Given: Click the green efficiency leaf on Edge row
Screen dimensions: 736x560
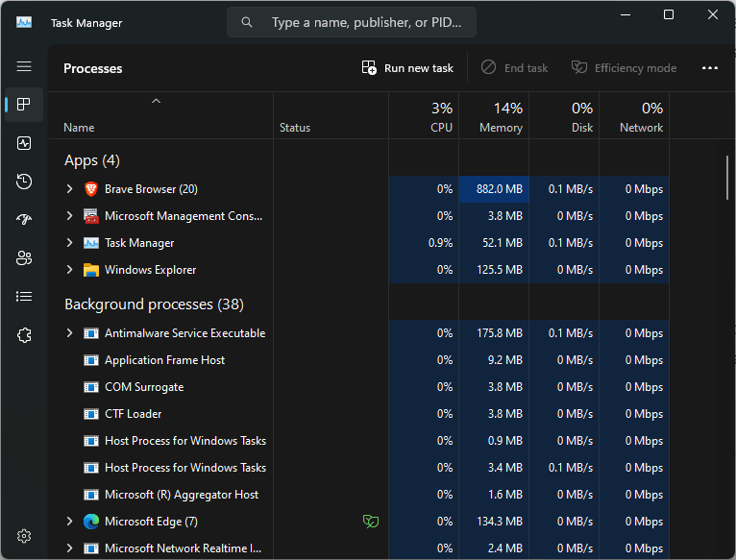Looking at the screenshot, I should [x=371, y=521].
